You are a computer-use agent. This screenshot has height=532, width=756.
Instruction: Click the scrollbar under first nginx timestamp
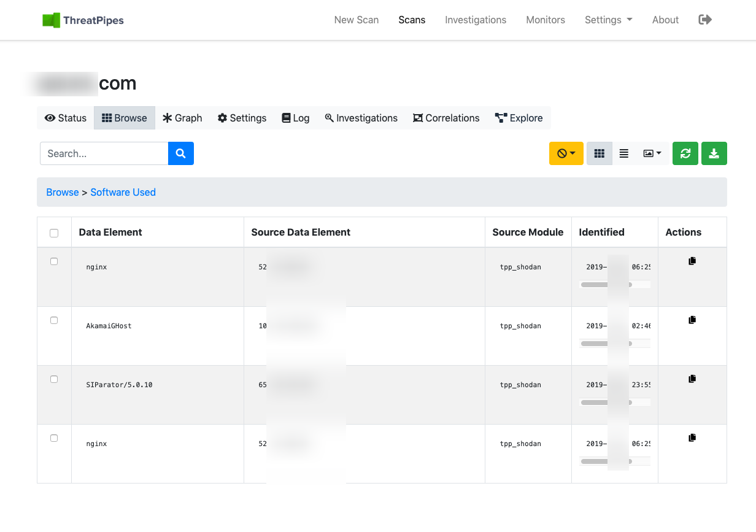click(x=606, y=285)
